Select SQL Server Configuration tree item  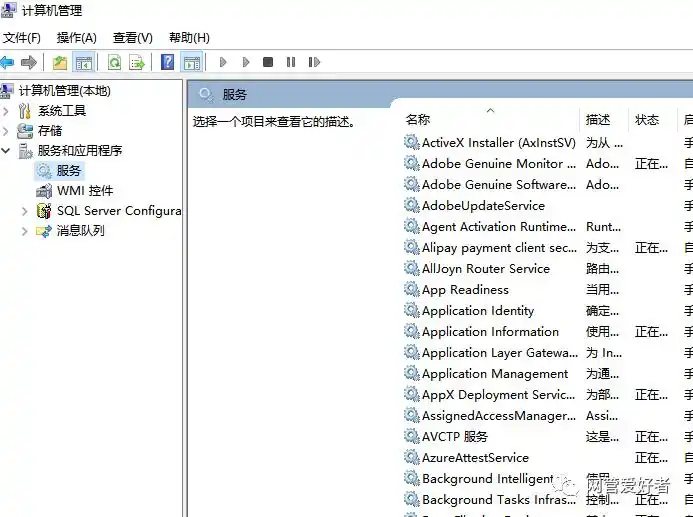pos(119,211)
